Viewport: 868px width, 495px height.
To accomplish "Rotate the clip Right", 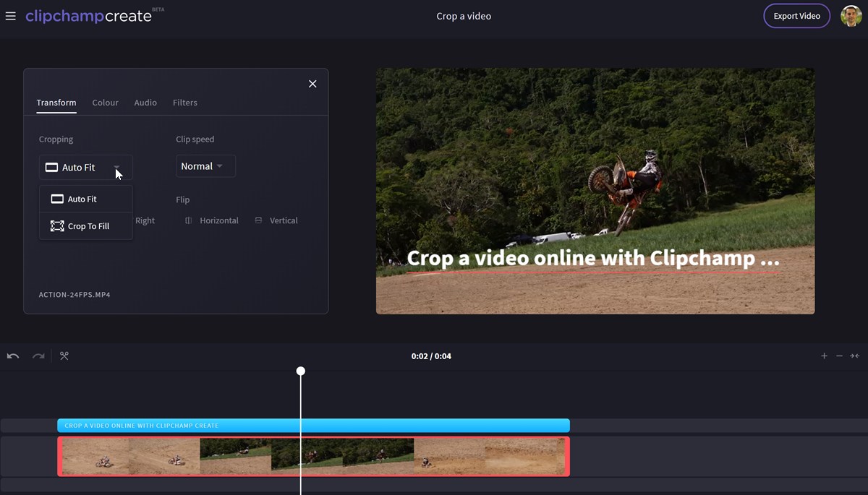I will (145, 220).
